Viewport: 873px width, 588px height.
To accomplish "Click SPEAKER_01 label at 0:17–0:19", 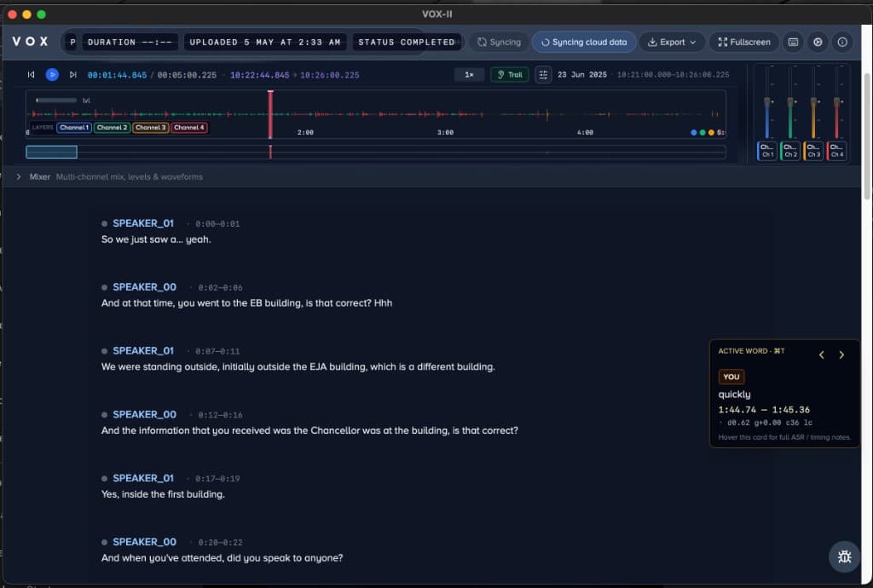I will click(x=143, y=478).
